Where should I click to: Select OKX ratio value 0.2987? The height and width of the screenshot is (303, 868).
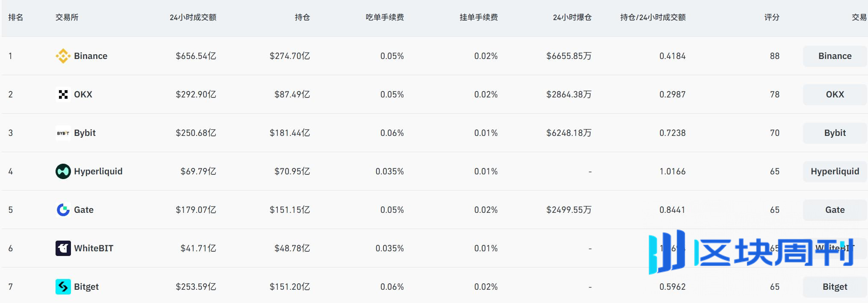pyautogui.click(x=673, y=94)
